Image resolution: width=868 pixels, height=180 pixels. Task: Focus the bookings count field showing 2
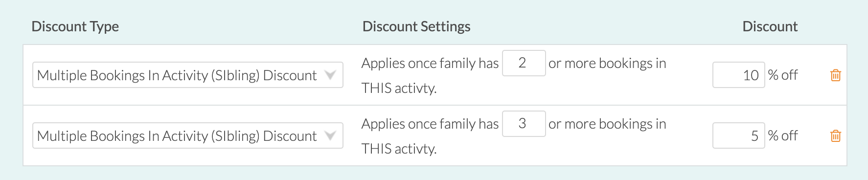524,63
